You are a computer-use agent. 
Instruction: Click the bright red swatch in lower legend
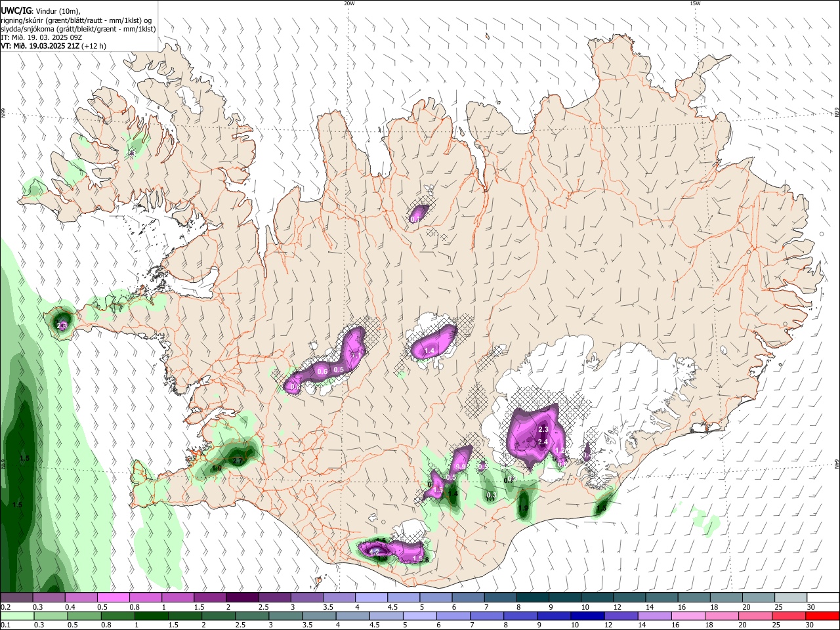[822, 616]
